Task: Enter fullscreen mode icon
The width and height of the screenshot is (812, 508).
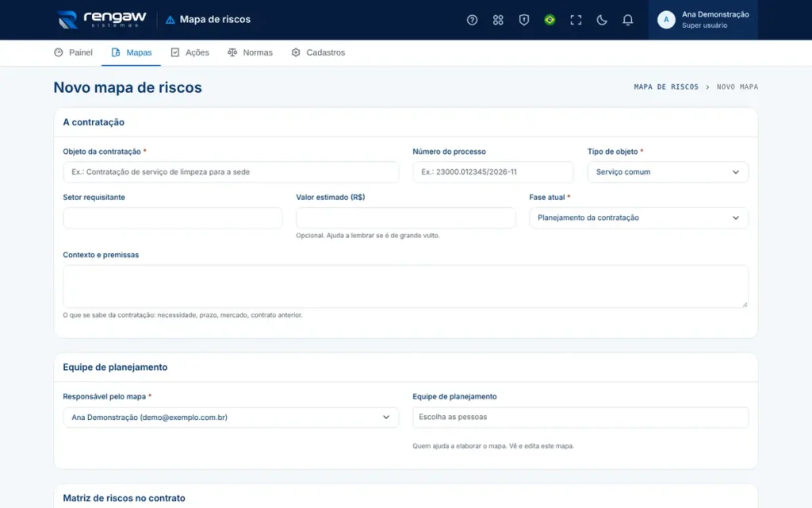Action: (x=576, y=20)
